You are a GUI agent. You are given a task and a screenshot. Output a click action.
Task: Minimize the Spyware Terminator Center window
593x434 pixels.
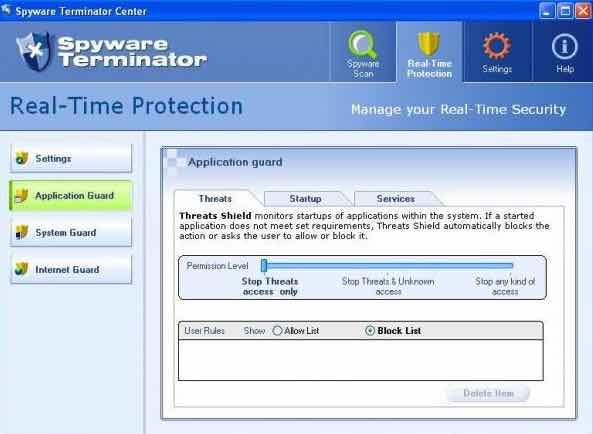tap(547, 11)
